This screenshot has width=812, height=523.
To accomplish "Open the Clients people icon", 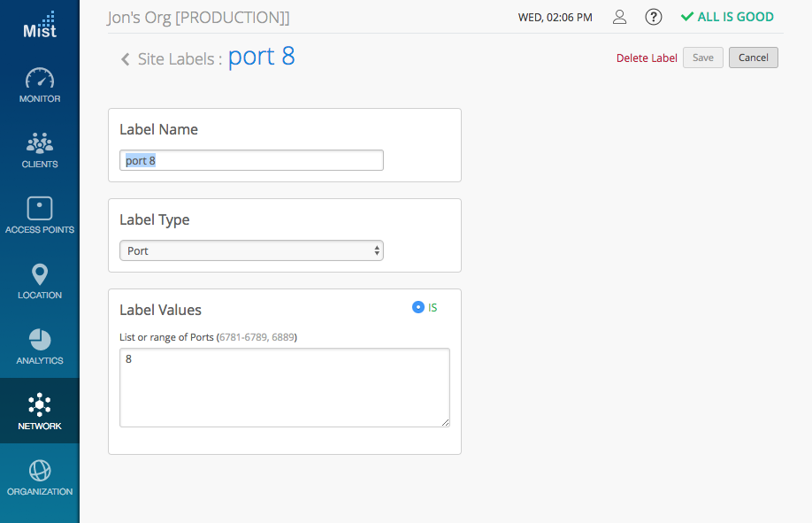I will point(40,143).
